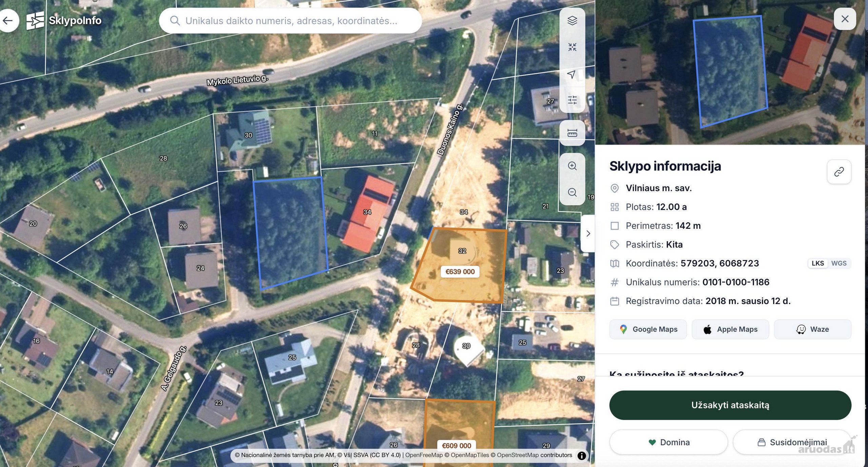Click unique number 0101-0100-1186
This screenshot has width=868, height=467.
tap(736, 282)
